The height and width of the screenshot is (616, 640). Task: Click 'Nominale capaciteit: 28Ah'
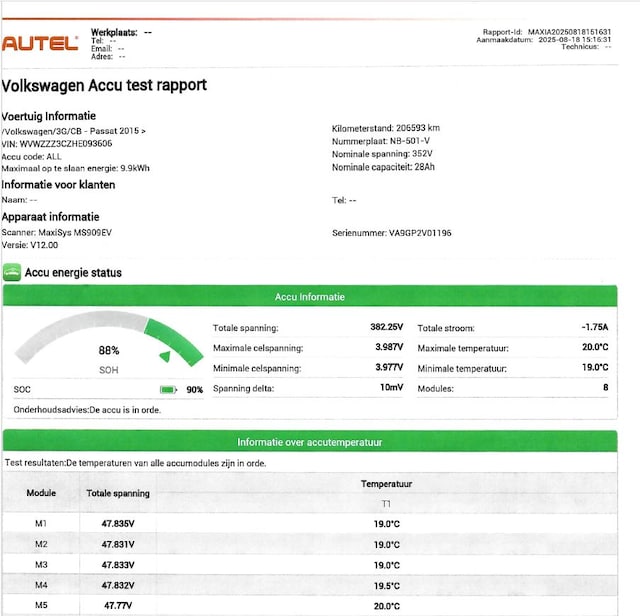coord(383,167)
